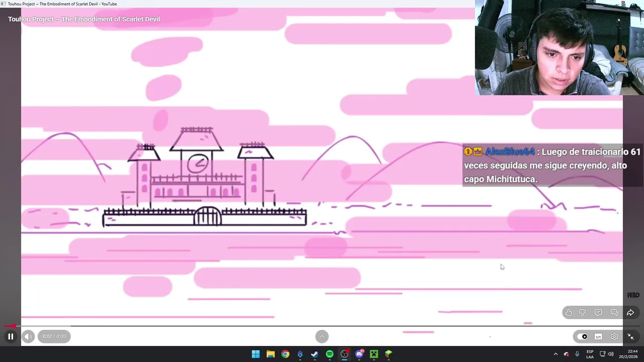Click the microphone tray icon
Image resolution: width=644 pixels, height=362 pixels.
577,354
